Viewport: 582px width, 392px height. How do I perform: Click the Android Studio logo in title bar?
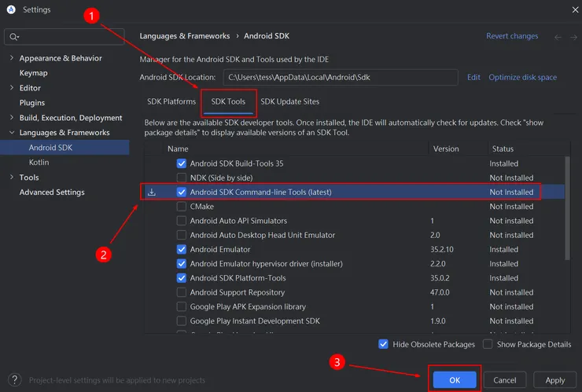[10, 9]
